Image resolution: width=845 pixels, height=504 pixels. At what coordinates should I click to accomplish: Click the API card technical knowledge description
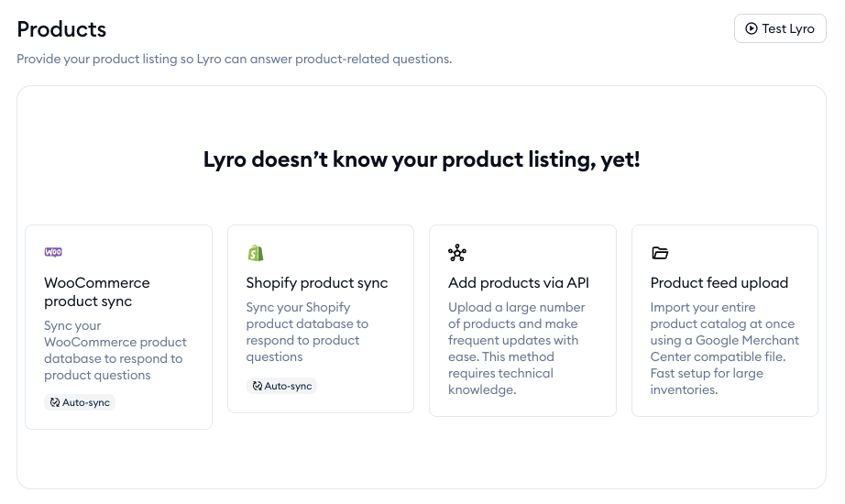(x=513, y=348)
